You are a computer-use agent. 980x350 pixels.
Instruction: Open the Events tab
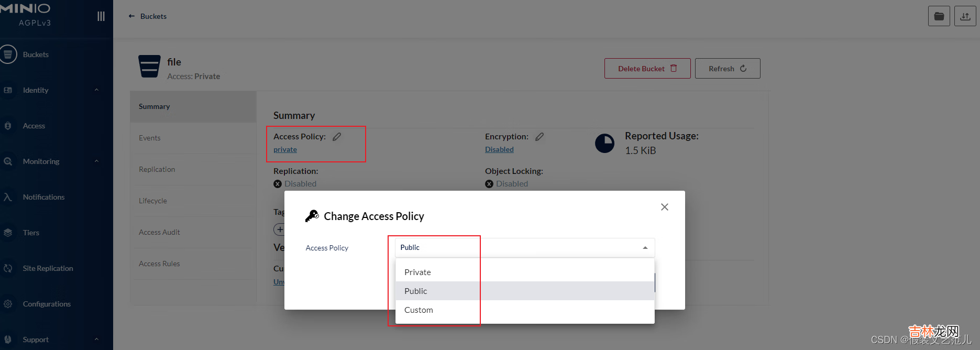pos(150,138)
